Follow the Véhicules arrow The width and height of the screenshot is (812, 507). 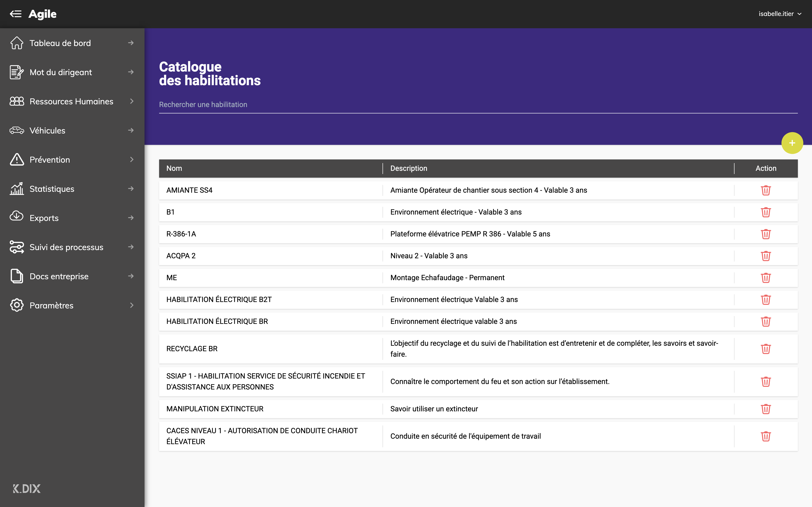click(131, 131)
